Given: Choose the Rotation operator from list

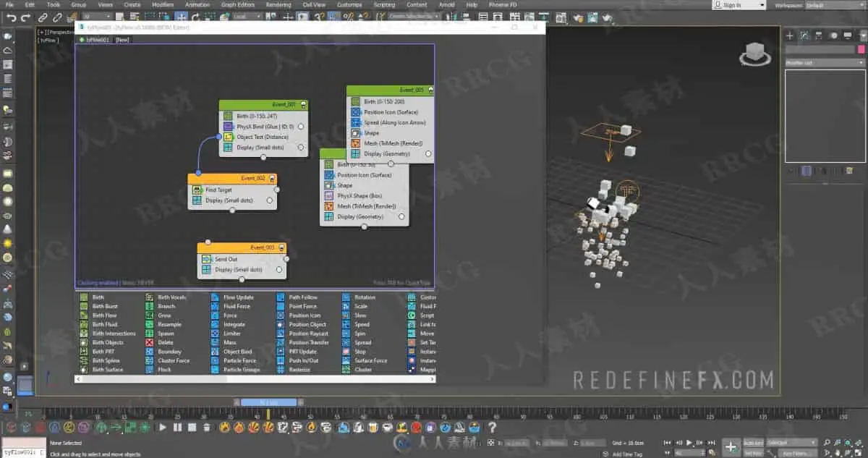Looking at the screenshot, I should [x=359, y=297].
